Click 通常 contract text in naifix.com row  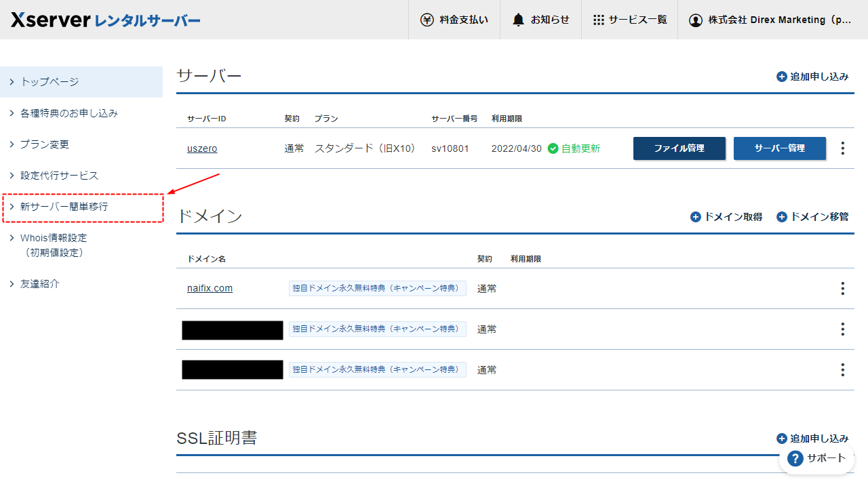click(487, 289)
